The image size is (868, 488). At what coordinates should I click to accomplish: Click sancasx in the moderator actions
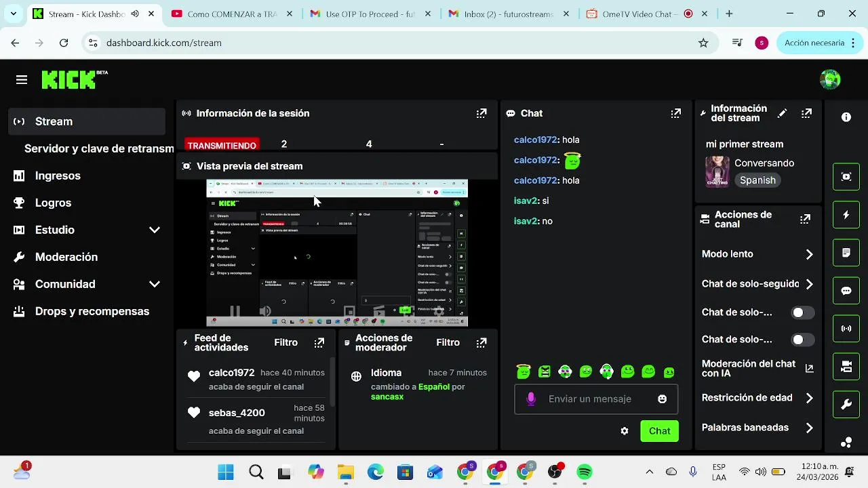[387, 396]
